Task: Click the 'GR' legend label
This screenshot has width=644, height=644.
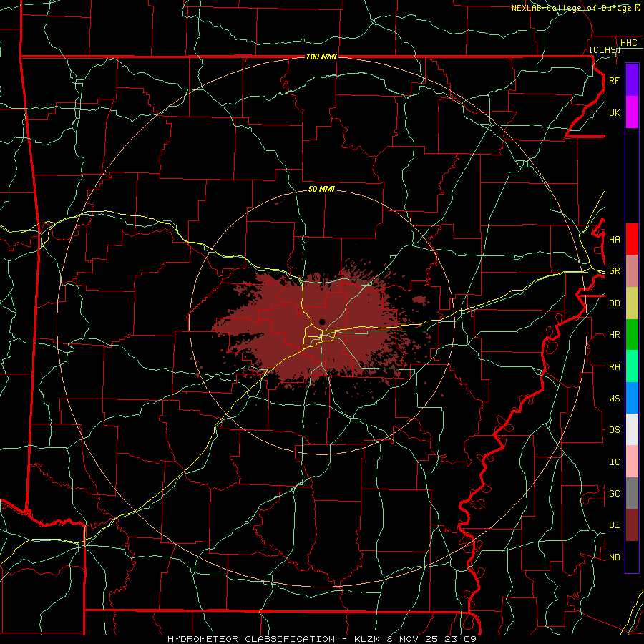Action: [615, 271]
